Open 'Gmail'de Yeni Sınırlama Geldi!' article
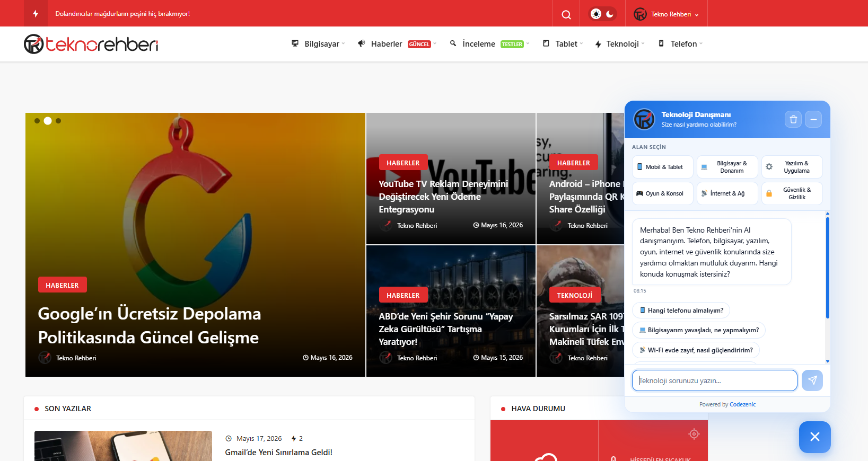 279,453
